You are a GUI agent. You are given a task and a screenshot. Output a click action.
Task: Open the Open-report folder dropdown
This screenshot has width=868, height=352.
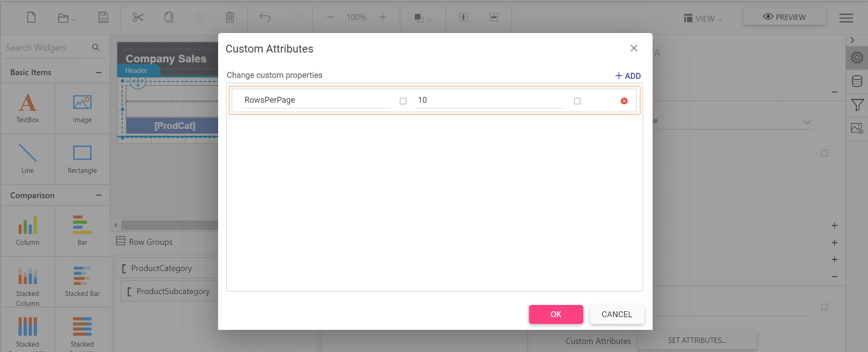67,18
